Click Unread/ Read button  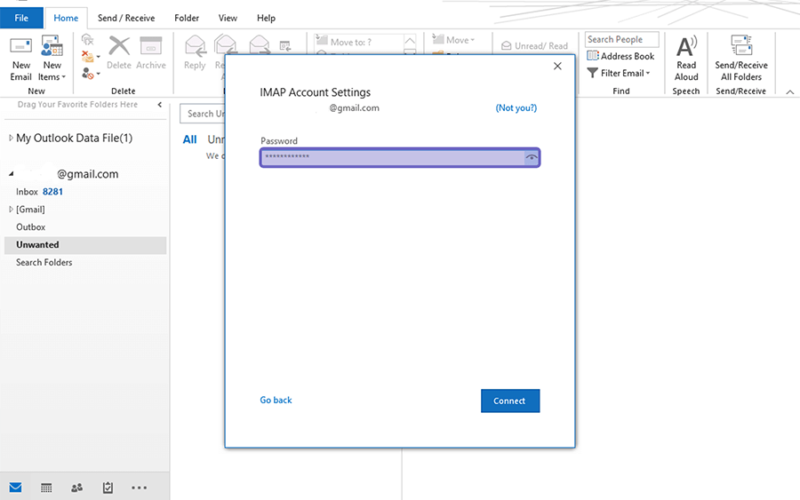tap(535, 46)
